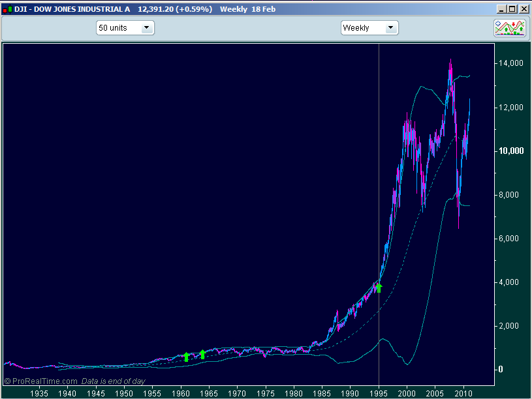Viewport: 532px width, 399px height.
Task: Click the 2010 label on time axis
Action: point(463,393)
